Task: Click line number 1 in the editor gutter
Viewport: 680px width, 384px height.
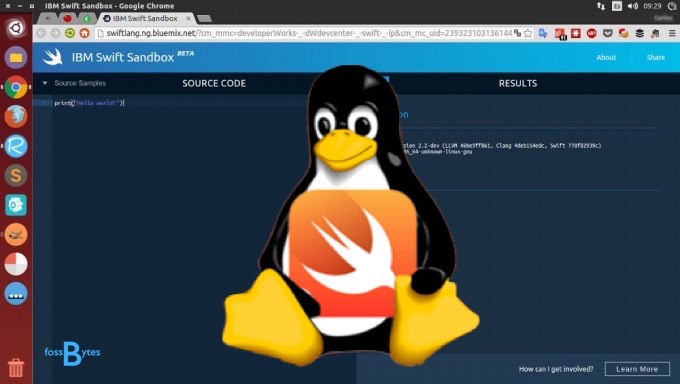Action: click(x=45, y=103)
